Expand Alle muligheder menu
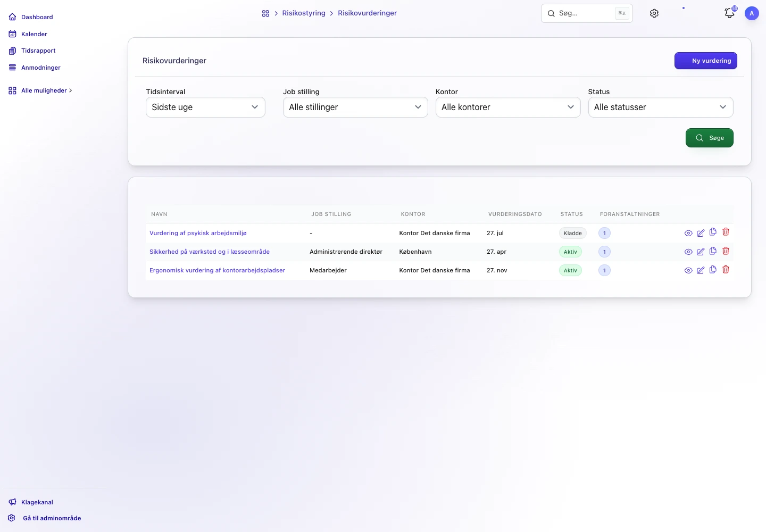The height and width of the screenshot is (532, 766). [x=40, y=90]
